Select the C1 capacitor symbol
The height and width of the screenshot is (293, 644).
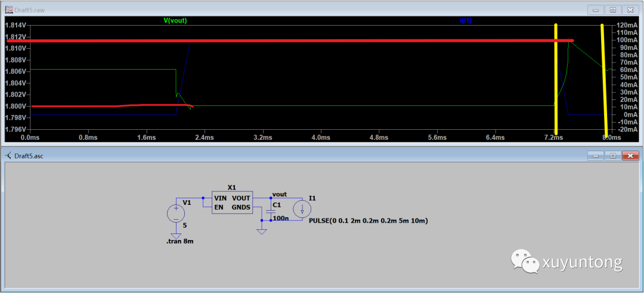(270, 211)
